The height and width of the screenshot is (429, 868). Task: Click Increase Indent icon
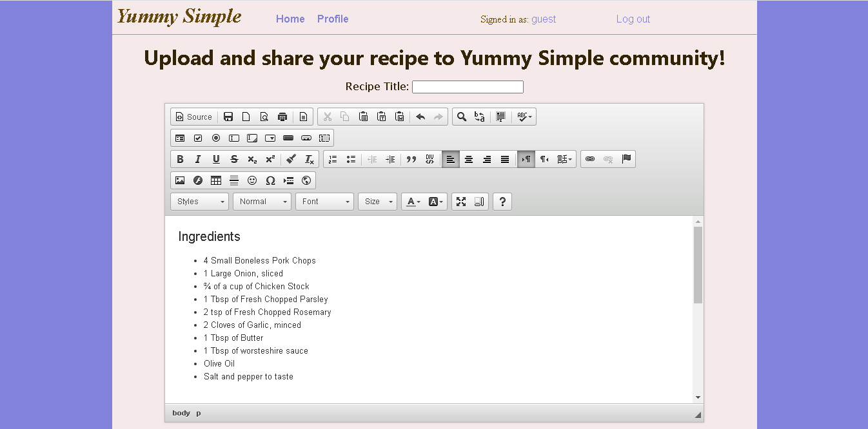click(390, 159)
